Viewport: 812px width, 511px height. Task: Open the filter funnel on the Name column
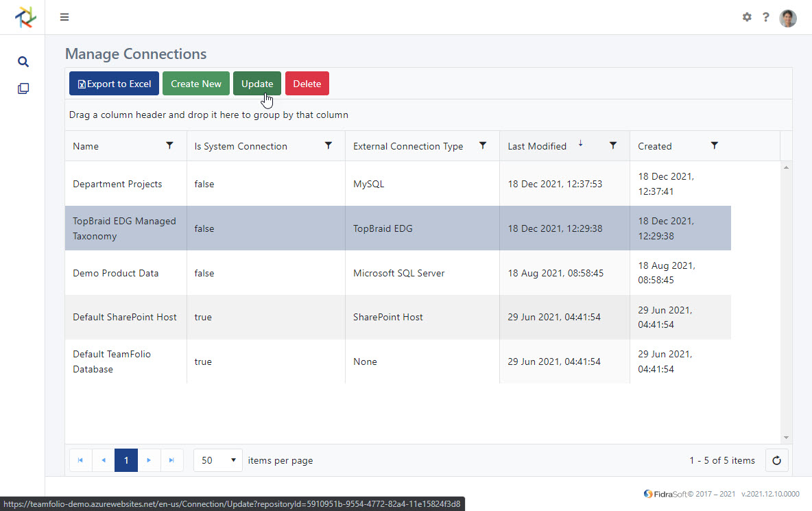169,145
